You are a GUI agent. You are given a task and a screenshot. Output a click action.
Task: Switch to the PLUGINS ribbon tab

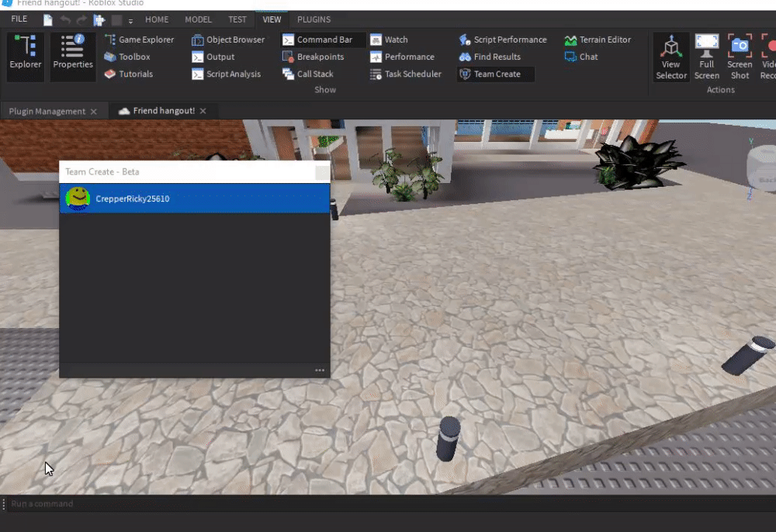point(314,20)
